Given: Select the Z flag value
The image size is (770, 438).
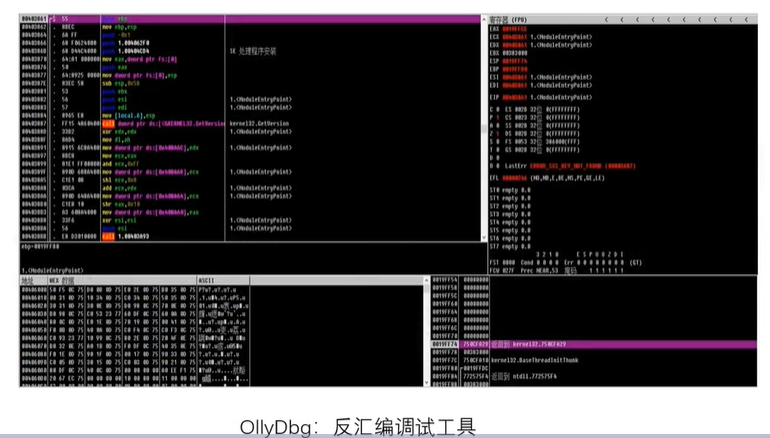Looking at the screenshot, I should coord(498,134).
